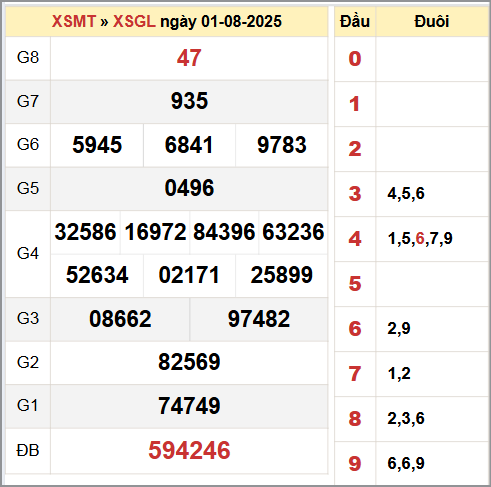Screen dimensions: 491x487
Task: Open the XSMT link in header
Action: pyautogui.click(x=74, y=21)
